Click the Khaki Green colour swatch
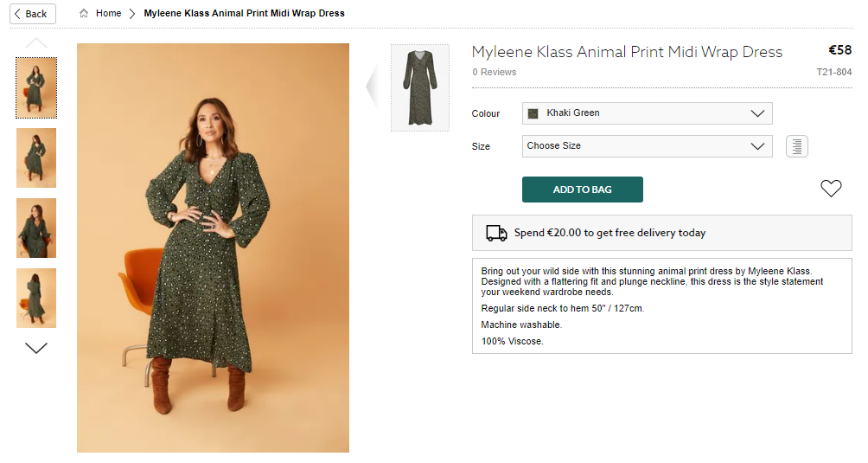 click(x=533, y=113)
